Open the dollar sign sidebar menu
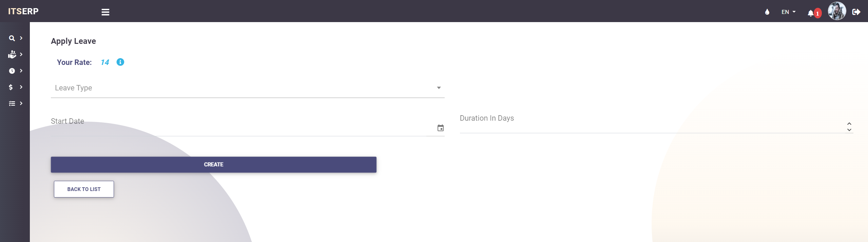 point(11,87)
